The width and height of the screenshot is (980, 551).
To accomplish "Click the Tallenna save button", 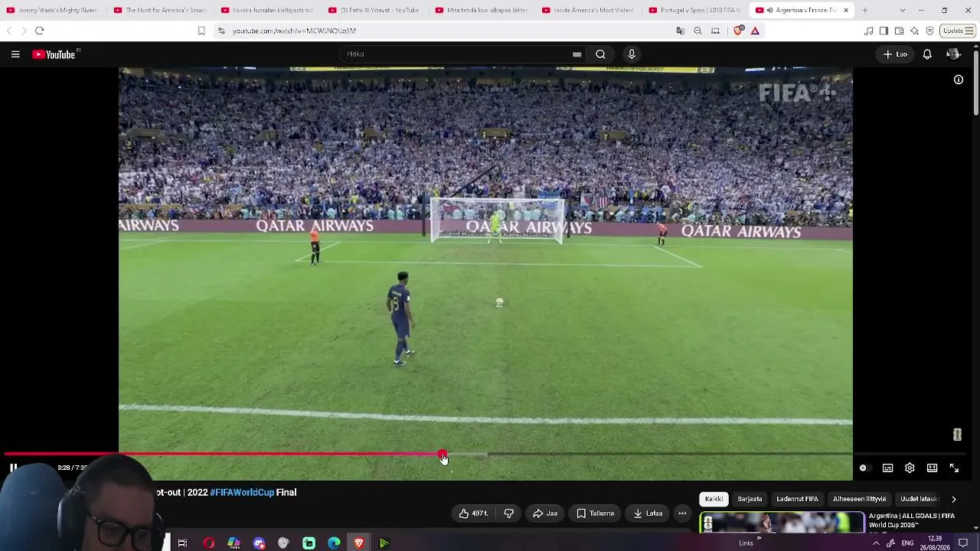I will 595,514.
